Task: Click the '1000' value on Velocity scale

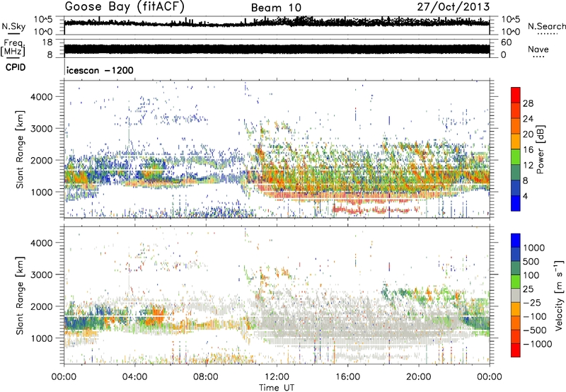Action: coord(534,248)
